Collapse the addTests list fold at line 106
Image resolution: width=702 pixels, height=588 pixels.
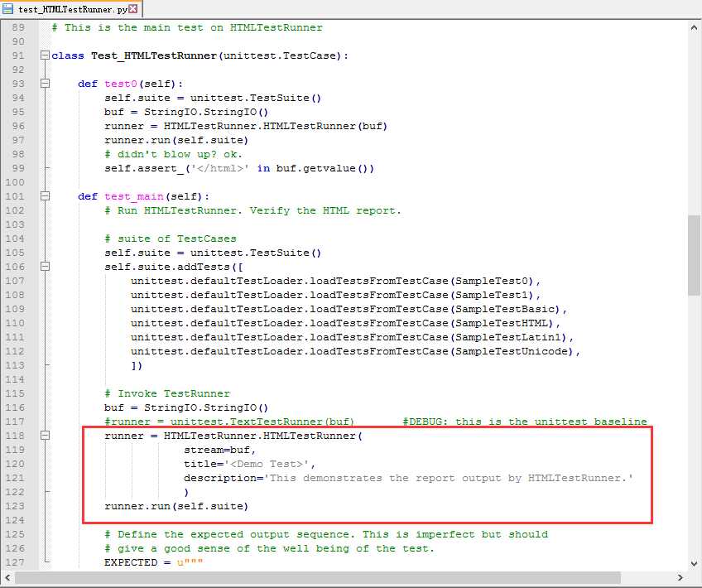45,267
